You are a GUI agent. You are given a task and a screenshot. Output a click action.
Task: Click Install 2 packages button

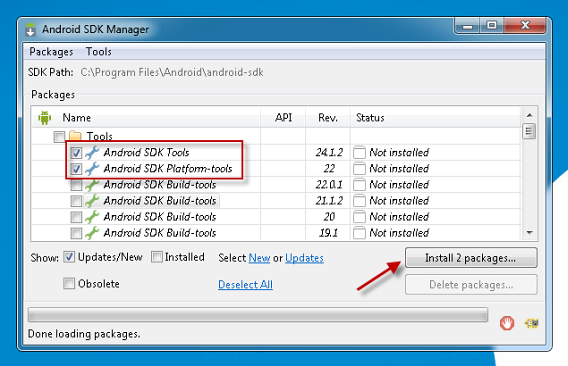pos(471,258)
